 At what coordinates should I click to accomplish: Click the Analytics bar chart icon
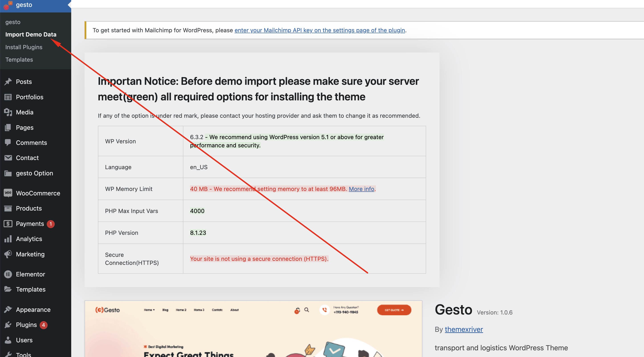(x=8, y=239)
